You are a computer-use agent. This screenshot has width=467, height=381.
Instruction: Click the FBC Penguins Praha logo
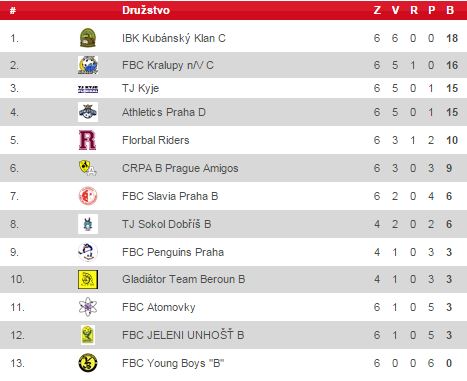88,252
